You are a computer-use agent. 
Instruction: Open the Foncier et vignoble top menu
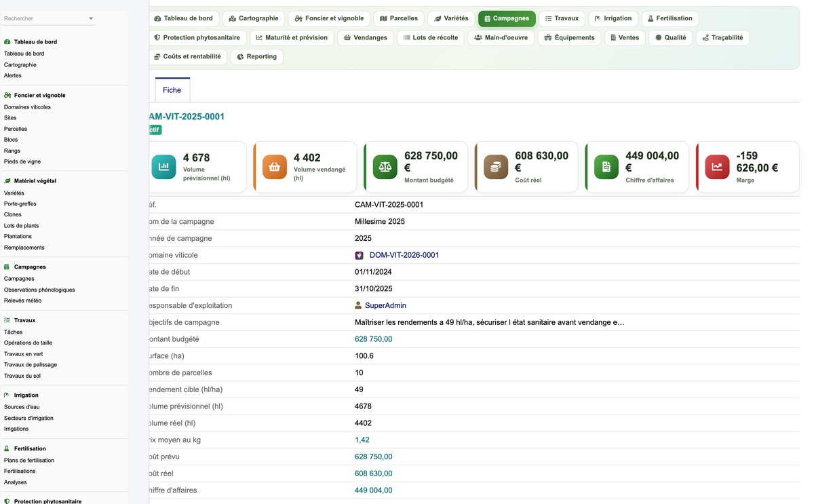point(329,18)
